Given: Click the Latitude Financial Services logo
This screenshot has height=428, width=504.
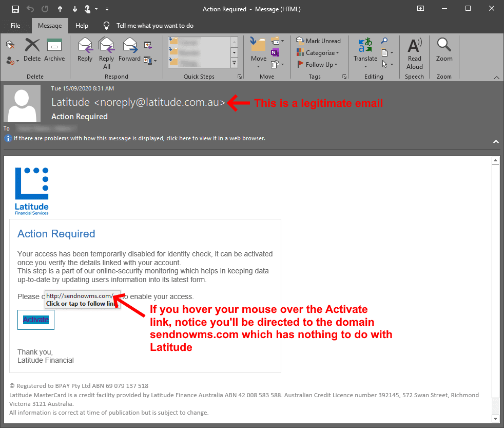Looking at the screenshot, I should (x=31, y=191).
